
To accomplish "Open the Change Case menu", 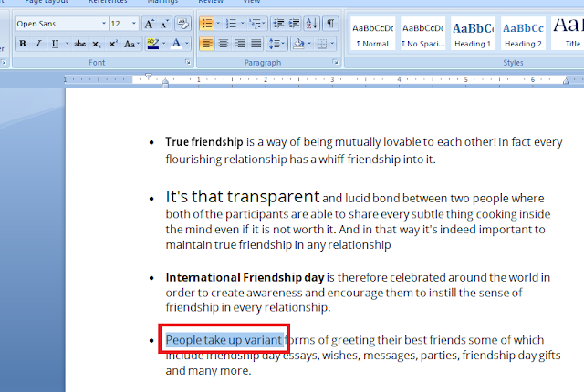I will click(x=131, y=44).
